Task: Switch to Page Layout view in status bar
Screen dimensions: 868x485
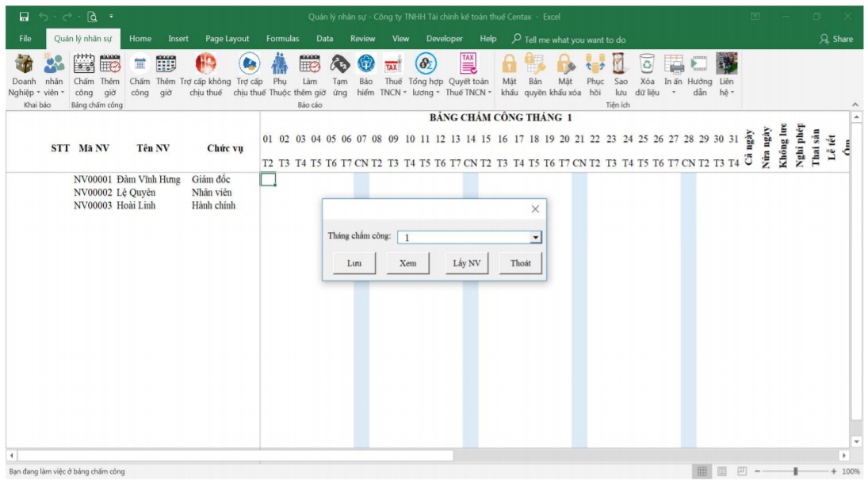Action: click(x=721, y=472)
